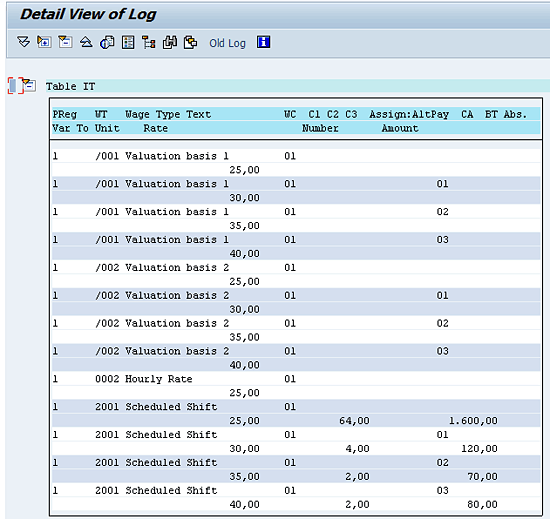Select the Hourly Rate wage type row

296,379
